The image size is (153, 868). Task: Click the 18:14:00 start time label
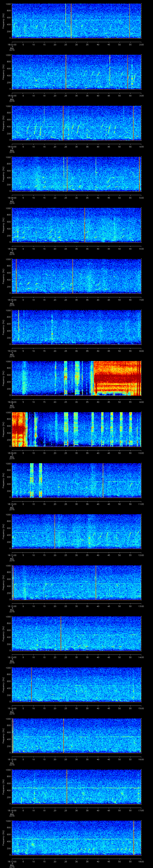[12, 708]
